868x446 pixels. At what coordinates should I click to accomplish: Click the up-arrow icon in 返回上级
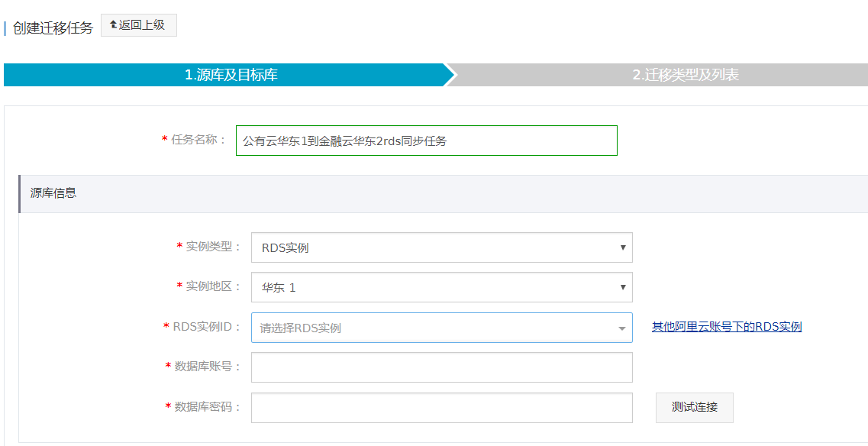[x=113, y=25]
